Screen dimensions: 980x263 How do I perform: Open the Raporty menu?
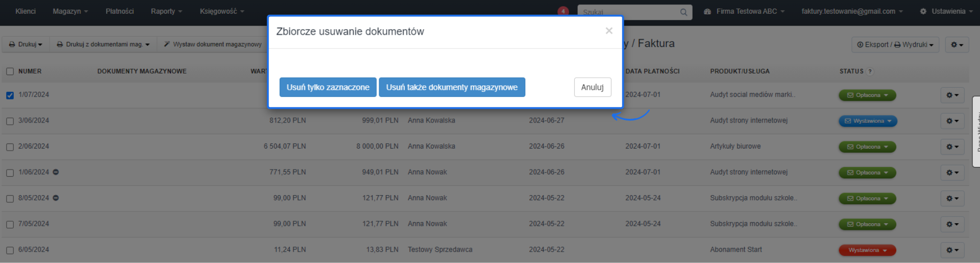(x=166, y=11)
